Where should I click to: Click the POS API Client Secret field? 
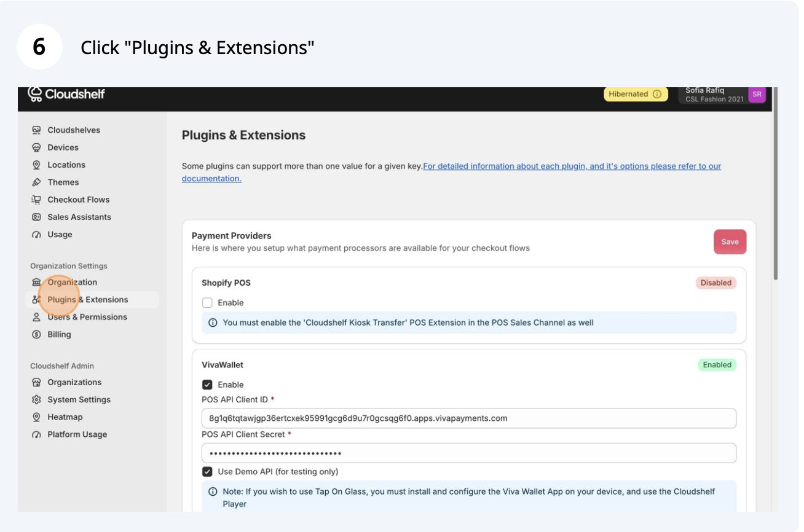coord(468,453)
